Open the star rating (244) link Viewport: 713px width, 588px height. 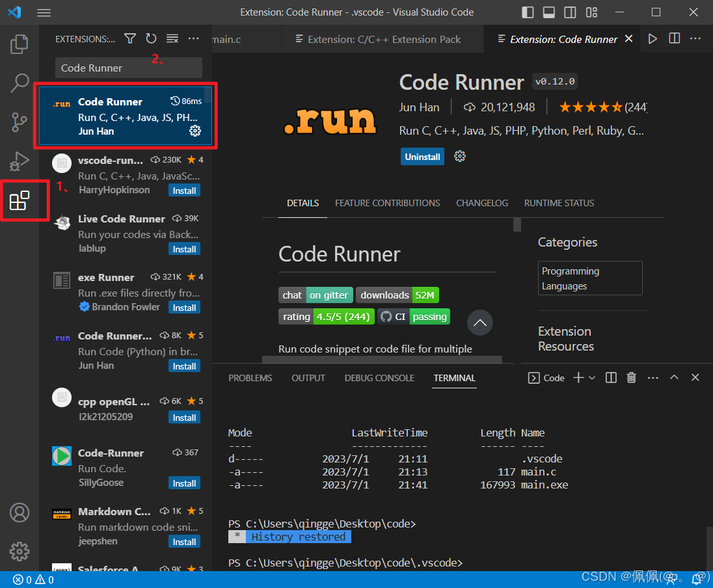pos(603,107)
